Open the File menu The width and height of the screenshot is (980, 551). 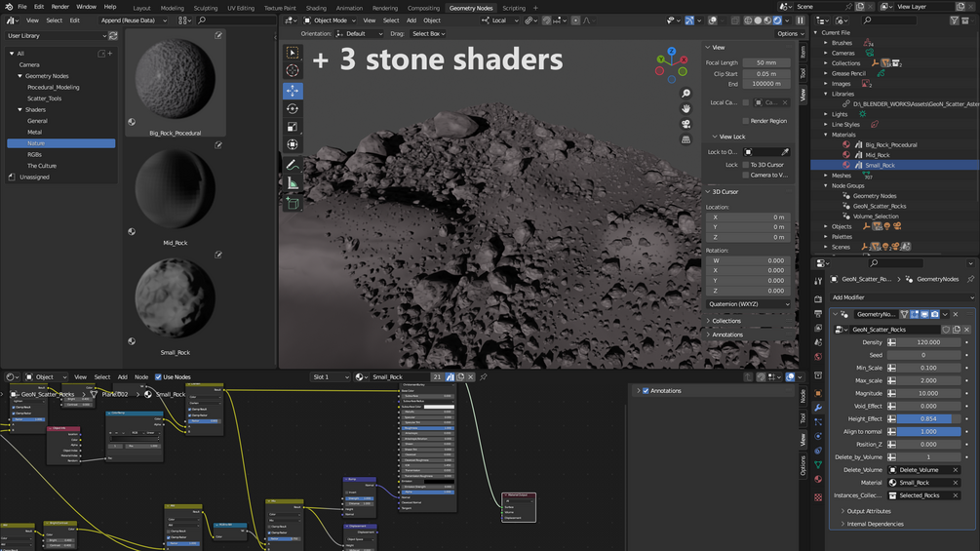point(21,6)
